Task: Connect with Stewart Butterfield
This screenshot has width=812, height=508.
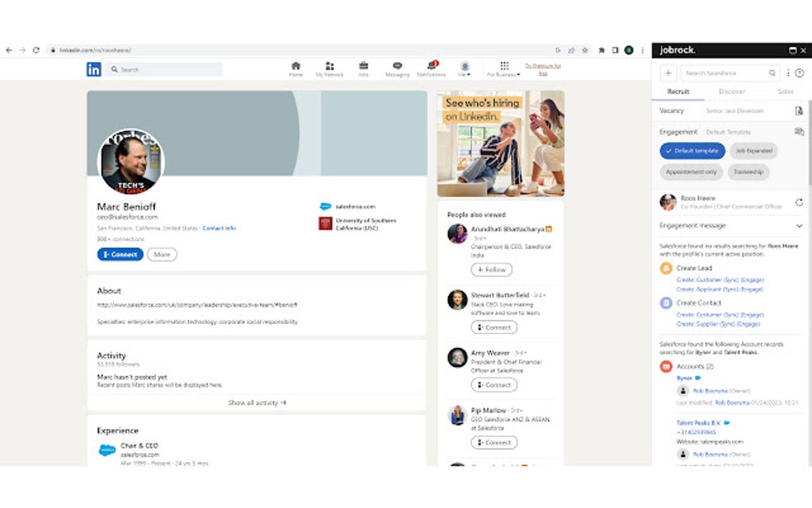Action: [x=494, y=327]
